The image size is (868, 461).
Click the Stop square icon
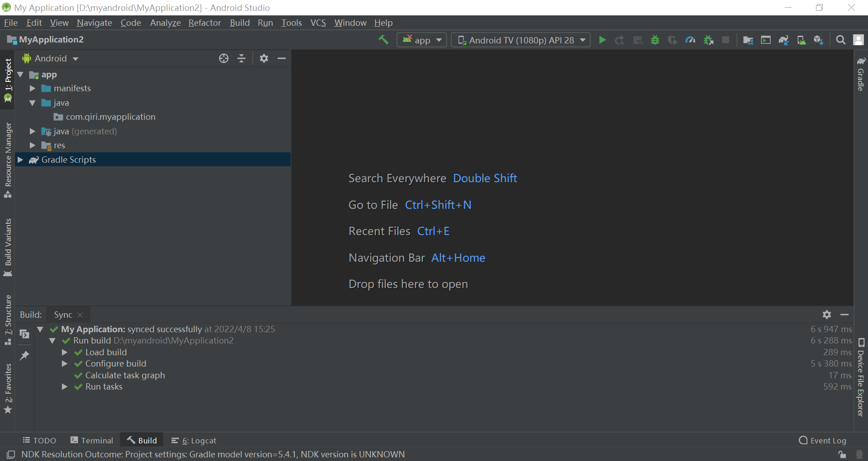(x=726, y=40)
